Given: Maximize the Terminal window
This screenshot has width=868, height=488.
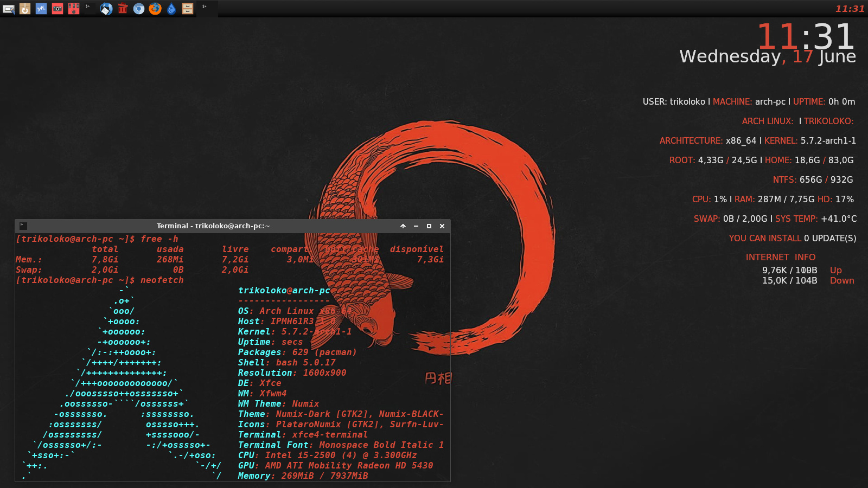Looking at the screenshot, I should 429,226.
